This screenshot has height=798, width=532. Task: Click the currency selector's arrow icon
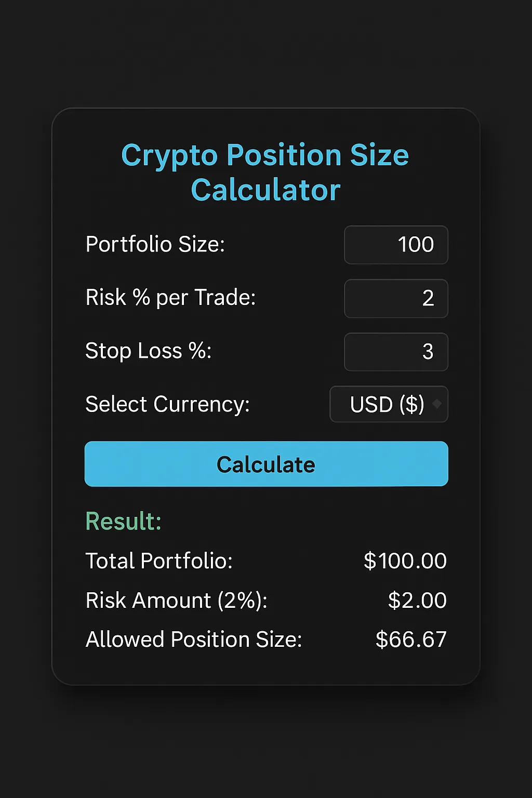point(437,404)
